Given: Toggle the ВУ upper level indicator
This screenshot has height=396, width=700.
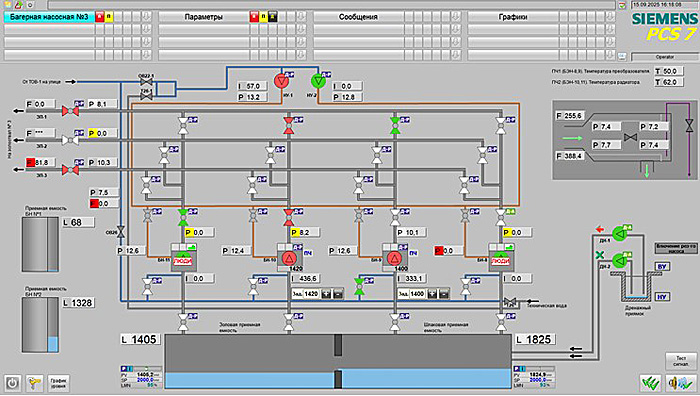Looking at the screenshot, I should [662, 267].
